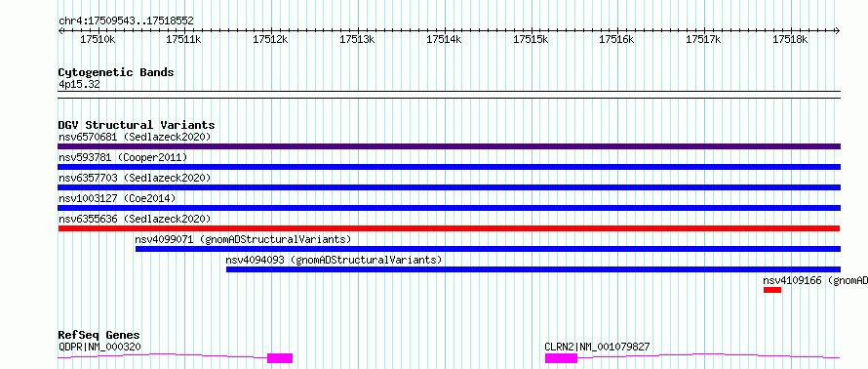This screenshot has width=868, height=369.
Task: Select the blue nsv1003127 variant bar
Action: click(x=449, y=208)
